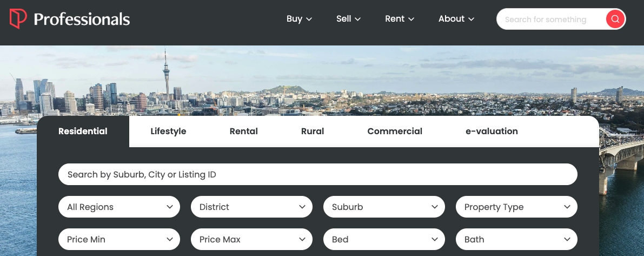Expand the District dropdown

[x=251, y=207]
